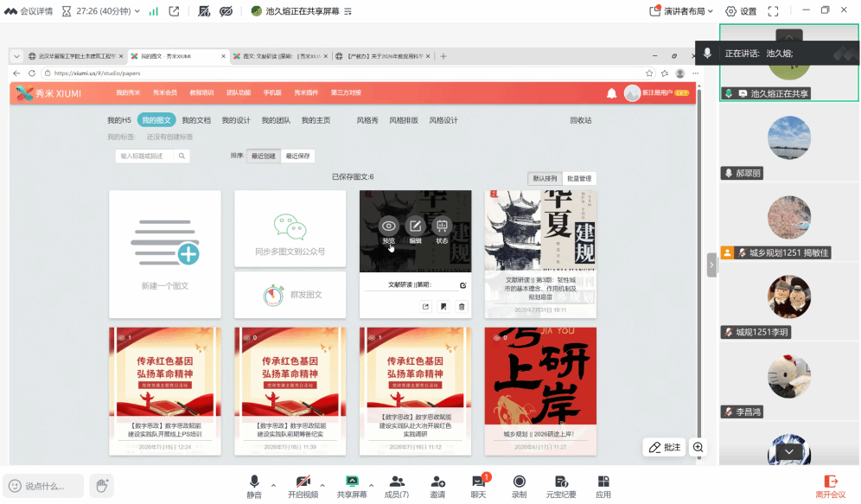
Task: Click the mute microphone icon
Action: (253, 482)
